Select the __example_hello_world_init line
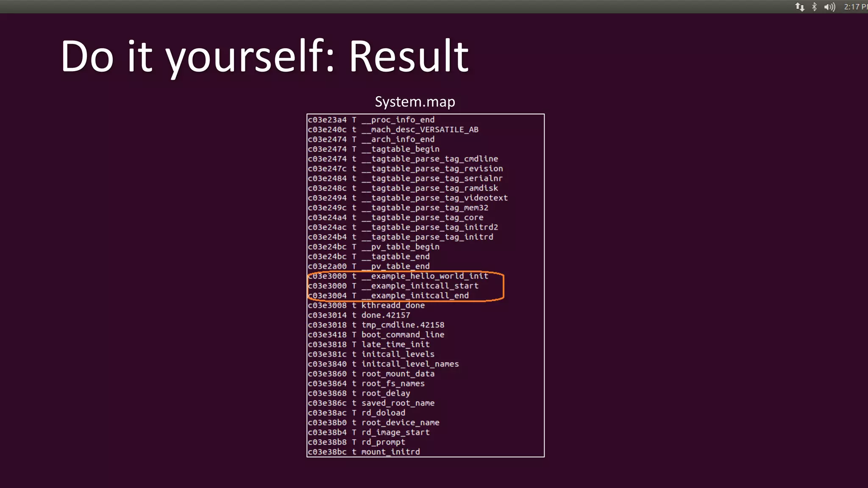Image resolution: width=868 pixels, height=488 pixels. (398, 276)
